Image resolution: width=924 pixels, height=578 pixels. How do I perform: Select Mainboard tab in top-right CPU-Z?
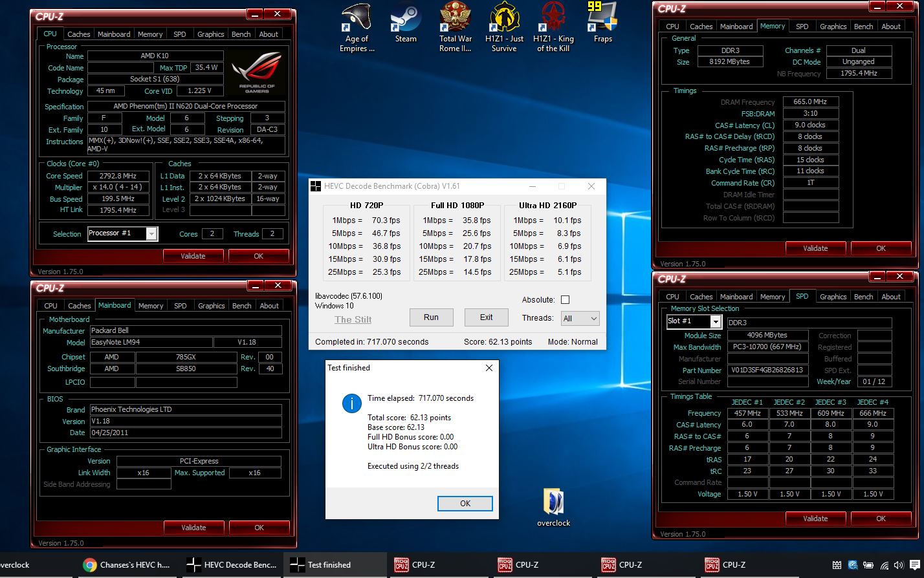[736, 27]
